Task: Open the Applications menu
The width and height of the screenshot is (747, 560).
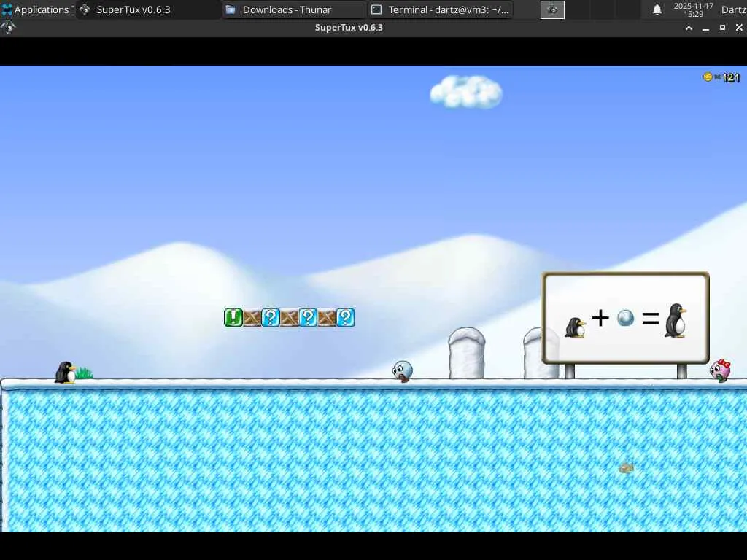Action: pos(37,9)
